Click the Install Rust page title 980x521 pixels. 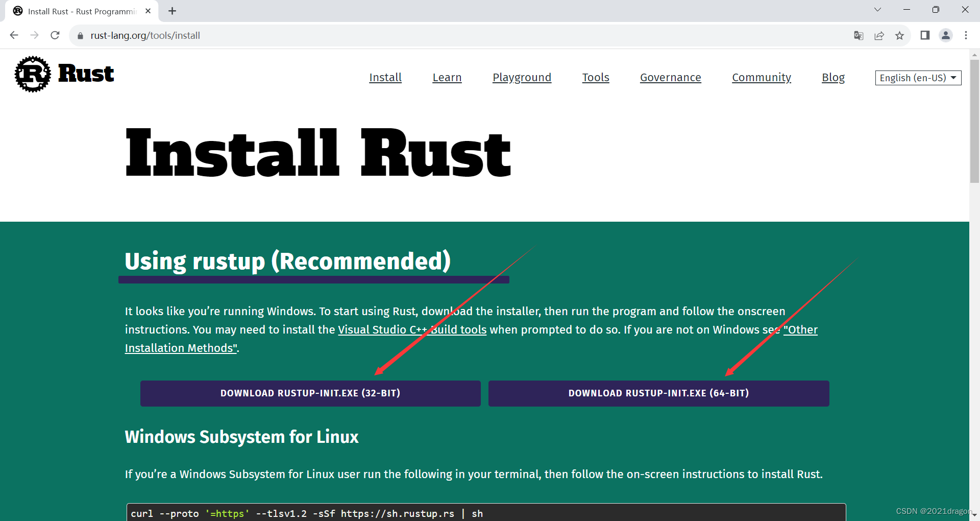[x=318, y=153]
